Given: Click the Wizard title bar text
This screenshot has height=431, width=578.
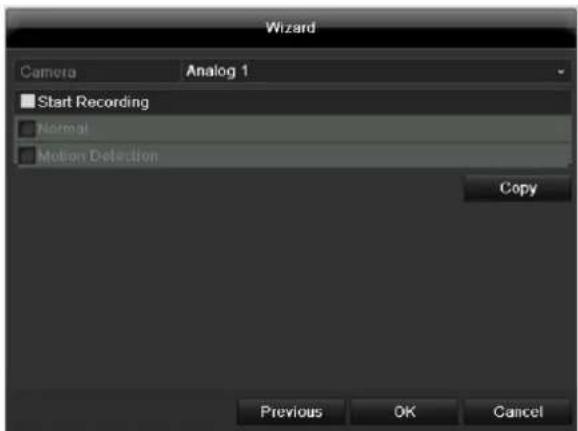Looking at the screenshot, I should 290,28.
